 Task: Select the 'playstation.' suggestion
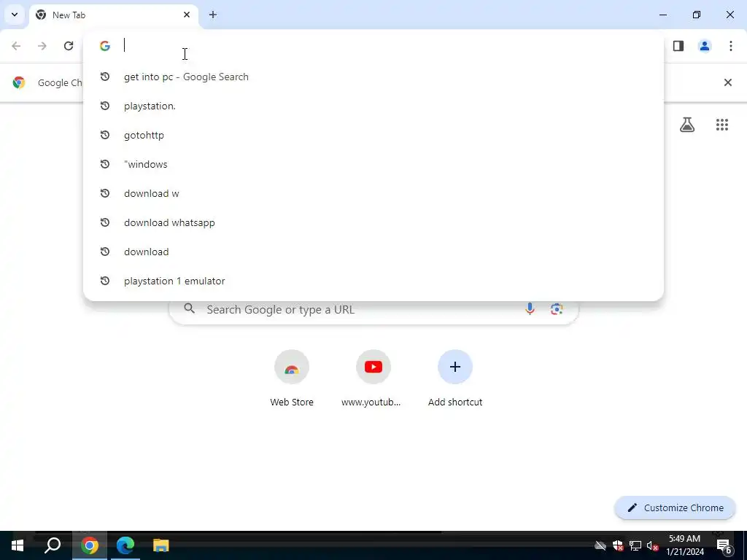(x=373, y=106)
